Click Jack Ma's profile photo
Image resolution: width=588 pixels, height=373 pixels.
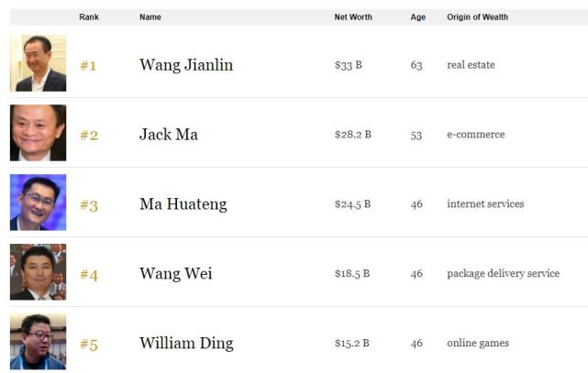[38, 134]
